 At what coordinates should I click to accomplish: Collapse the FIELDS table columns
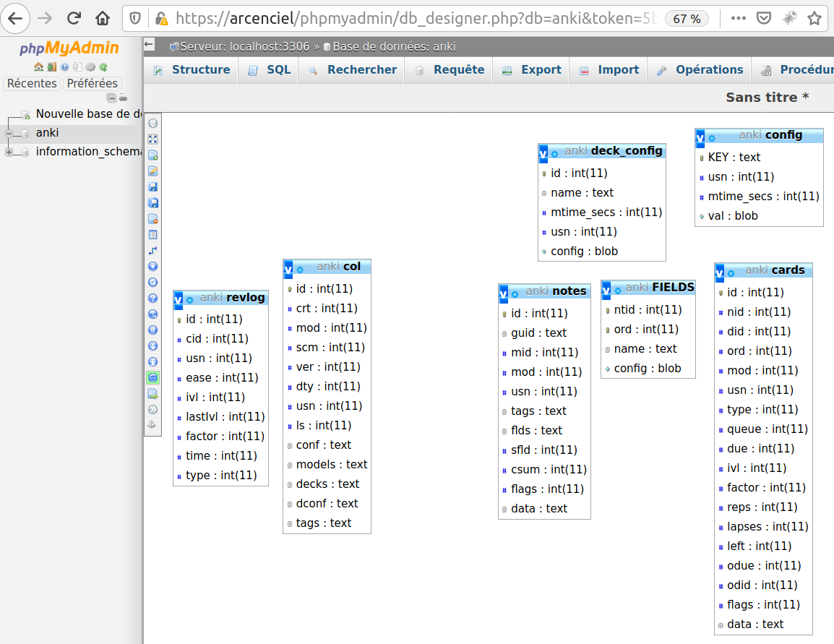click(x=606, y=291)
